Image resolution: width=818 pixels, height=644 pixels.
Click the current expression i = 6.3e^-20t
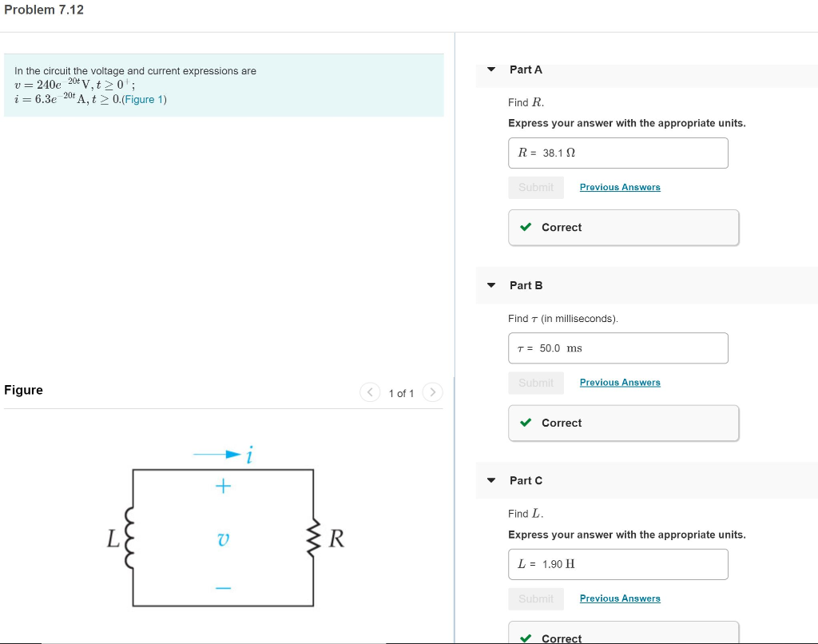pos(68,99)
